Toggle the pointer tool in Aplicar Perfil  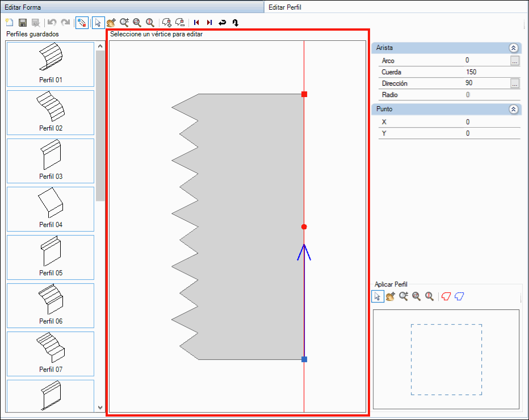(377, 296)
